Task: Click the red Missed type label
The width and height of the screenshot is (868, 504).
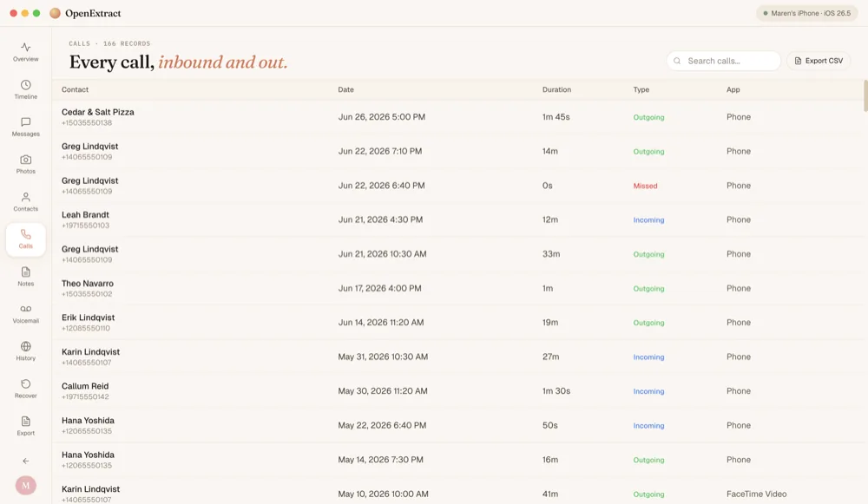Action: point(645,186)
